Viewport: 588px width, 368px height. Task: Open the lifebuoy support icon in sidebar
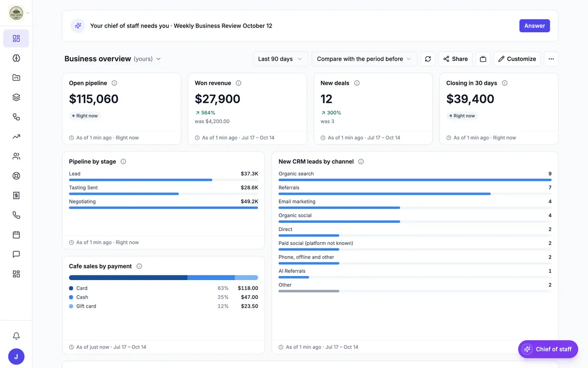16,176
